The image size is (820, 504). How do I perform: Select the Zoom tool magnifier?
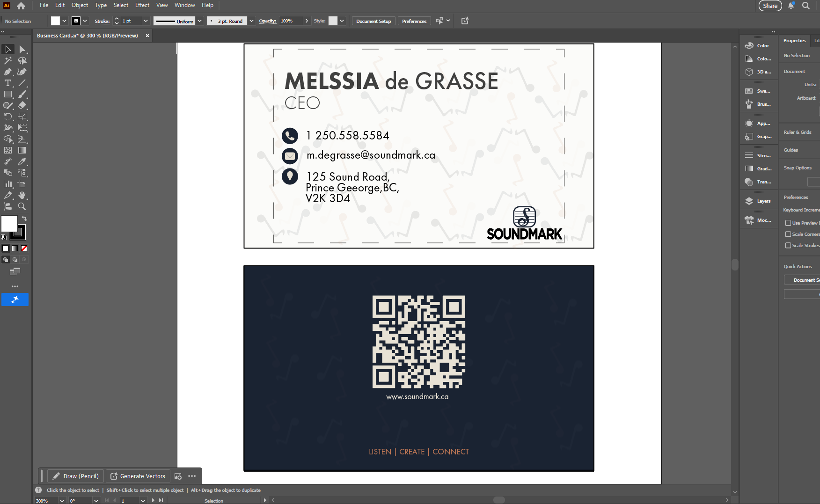(x=22, y=206)
